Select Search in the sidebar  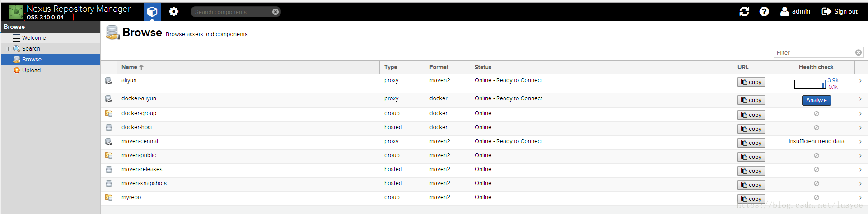coord(51,49)
